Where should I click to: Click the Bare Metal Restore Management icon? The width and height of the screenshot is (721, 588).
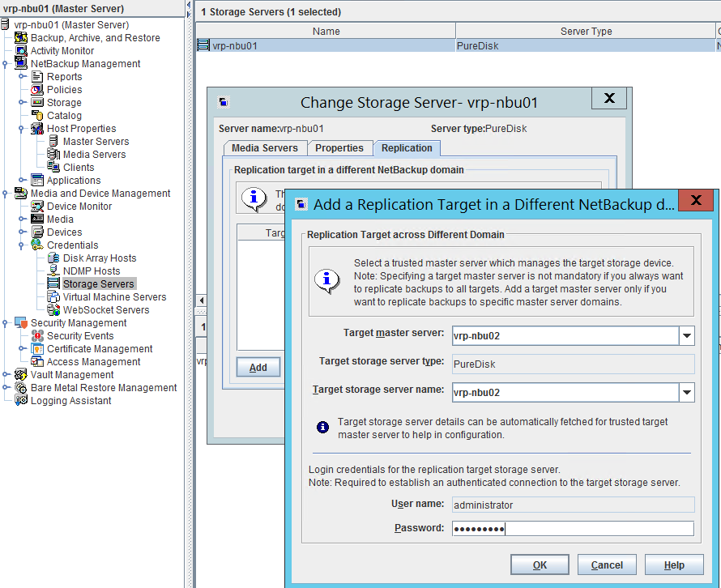click(x=21, y=388)
